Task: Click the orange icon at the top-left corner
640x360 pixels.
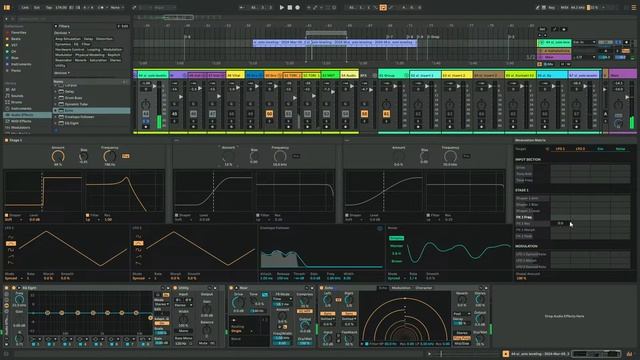Action: (7, 7)
